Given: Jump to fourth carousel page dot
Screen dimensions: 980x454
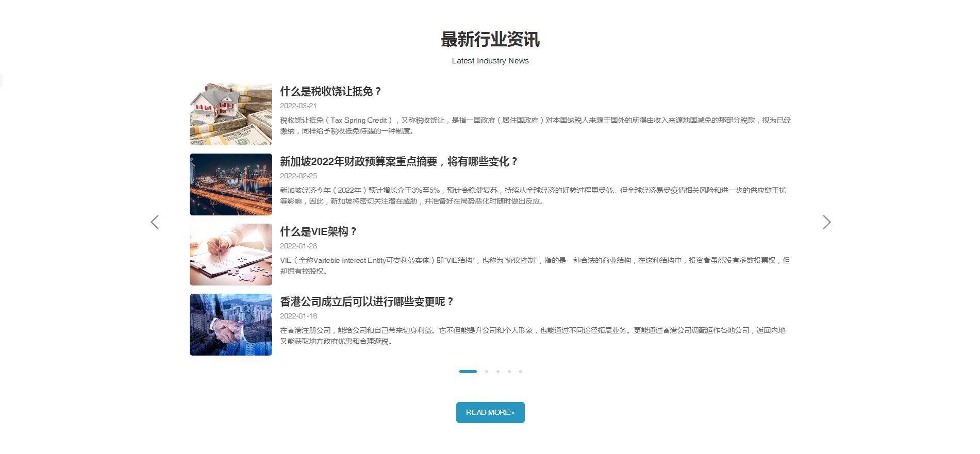Looking at the screenshot, I should 509,372.
